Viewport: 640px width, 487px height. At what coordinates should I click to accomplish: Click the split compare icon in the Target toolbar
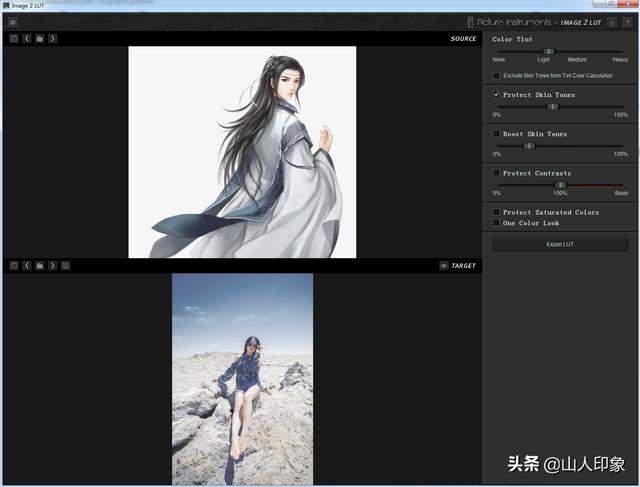point(65,266)
